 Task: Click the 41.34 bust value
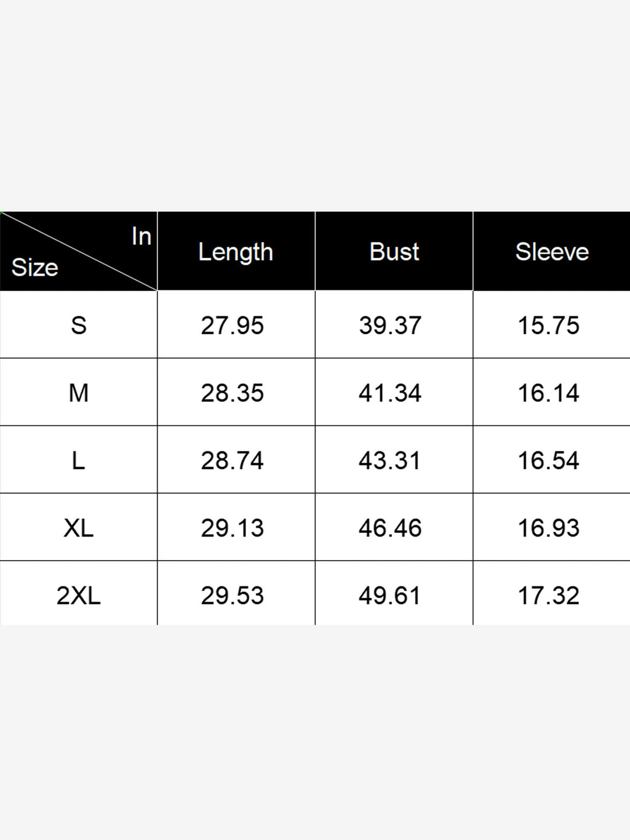click(x=390, y=393)
